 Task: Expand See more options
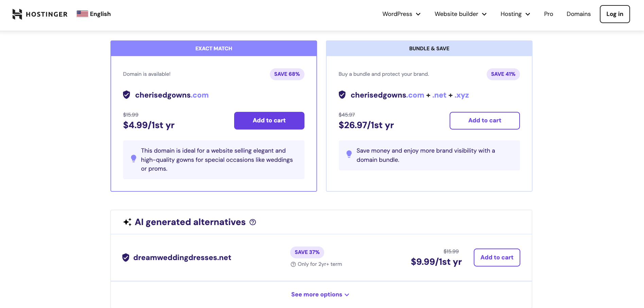pos(320,294)
